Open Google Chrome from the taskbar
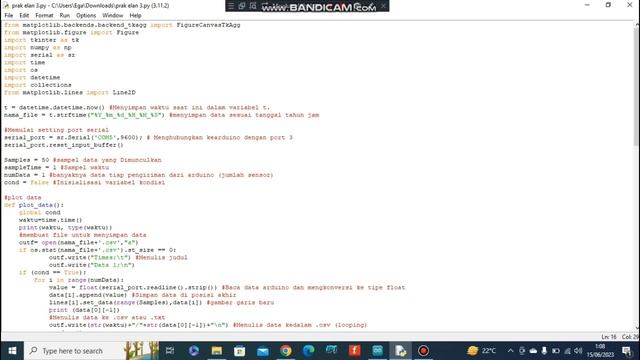This screenshot has width=640, height=360. tap(286, 351)
